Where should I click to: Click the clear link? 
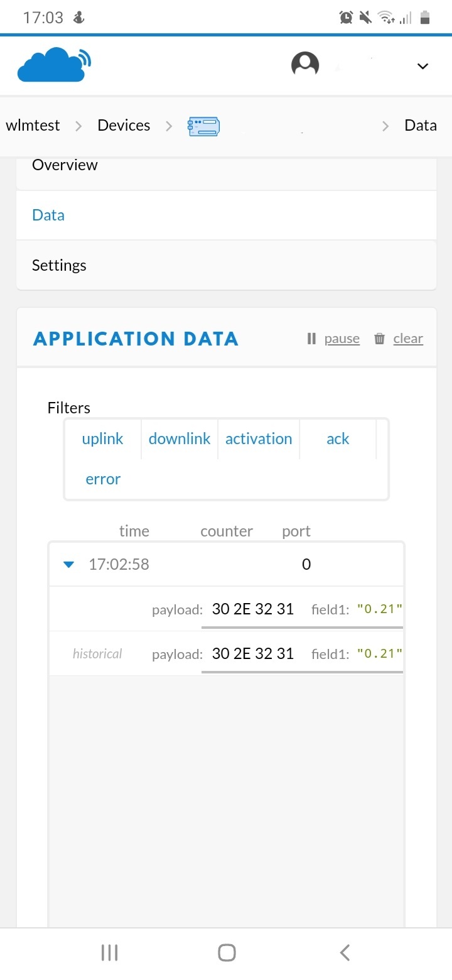tap(408, 339)
